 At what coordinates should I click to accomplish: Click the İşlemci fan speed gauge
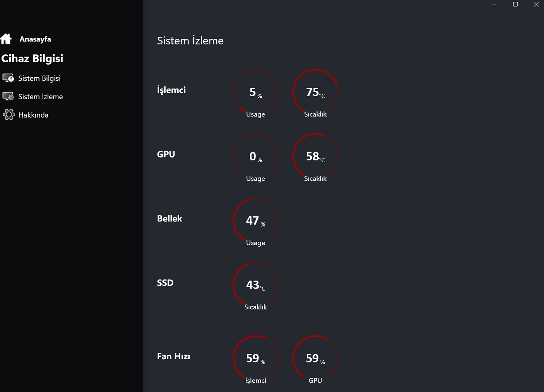[x=255, y=358]
